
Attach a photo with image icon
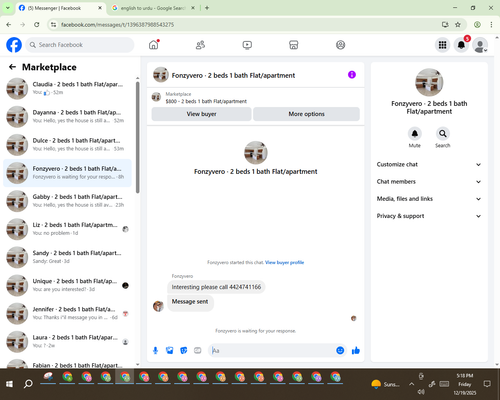click(x=169, y=350)
